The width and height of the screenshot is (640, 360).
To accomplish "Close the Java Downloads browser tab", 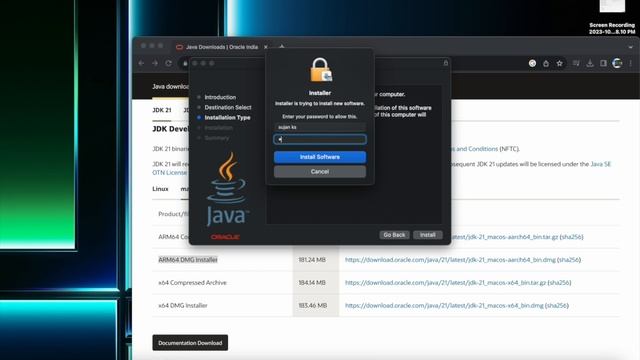I will pos(266,47).
